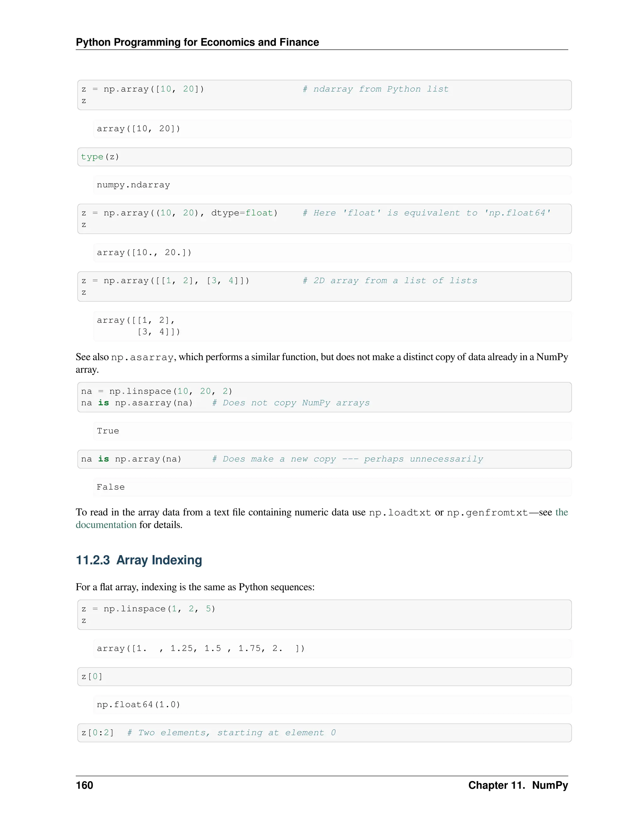Screen dimensions: 644x833
Task: Click the output 'True'
Action: click(x=108, y=431)
